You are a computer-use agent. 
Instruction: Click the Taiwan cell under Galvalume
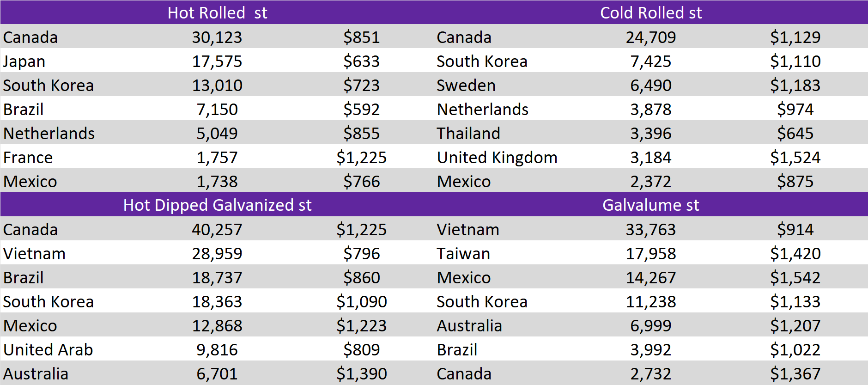point(463,254)
